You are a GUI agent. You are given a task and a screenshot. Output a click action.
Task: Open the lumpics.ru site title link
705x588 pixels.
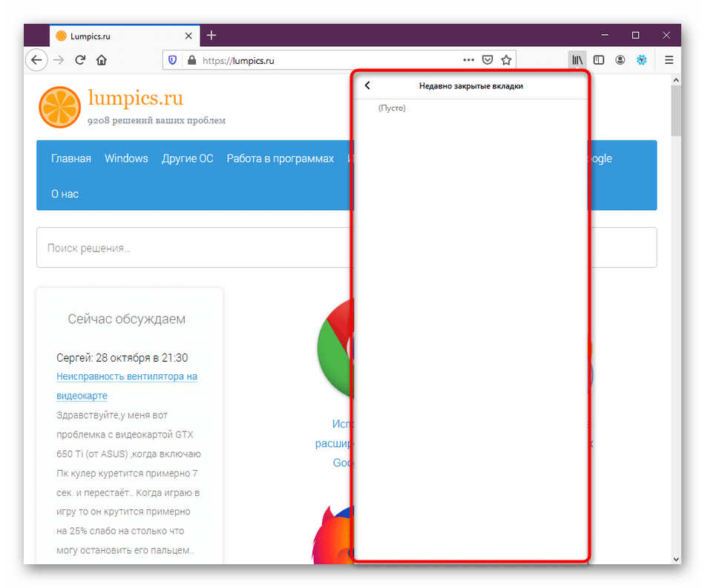pos(135,97)
